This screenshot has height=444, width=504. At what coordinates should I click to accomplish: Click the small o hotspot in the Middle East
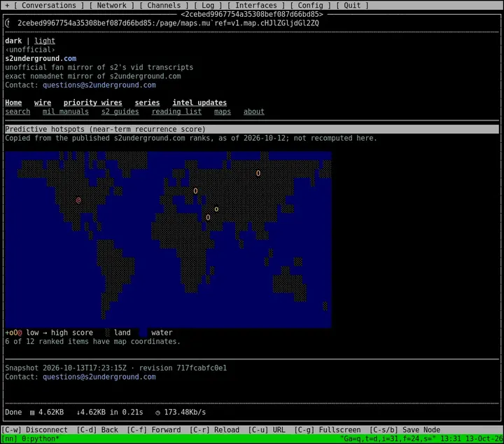point(216,209)
